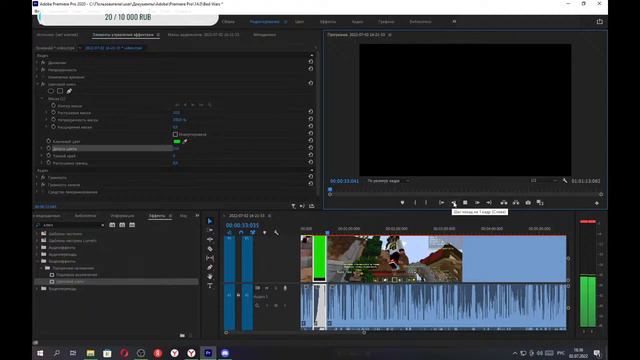Select the Razor tool
Screen dimensions: 640x360
point(210,249)
